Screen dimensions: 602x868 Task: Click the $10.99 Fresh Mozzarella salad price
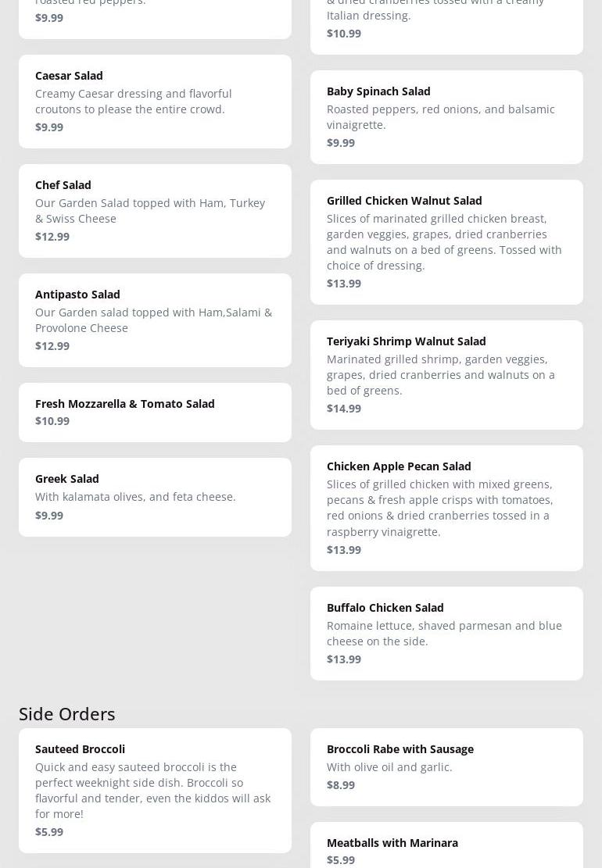pos(52,421)
